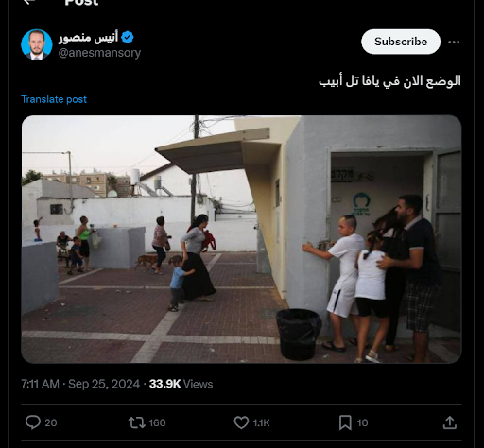Like the post with heart icon
484x448 pixels.
click(x=241, y=422)
